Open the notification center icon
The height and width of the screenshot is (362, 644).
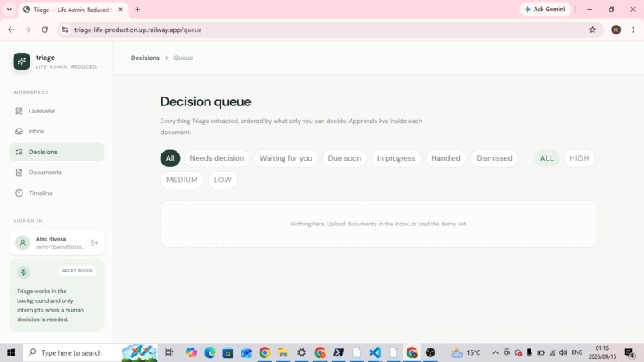[629, 352]
